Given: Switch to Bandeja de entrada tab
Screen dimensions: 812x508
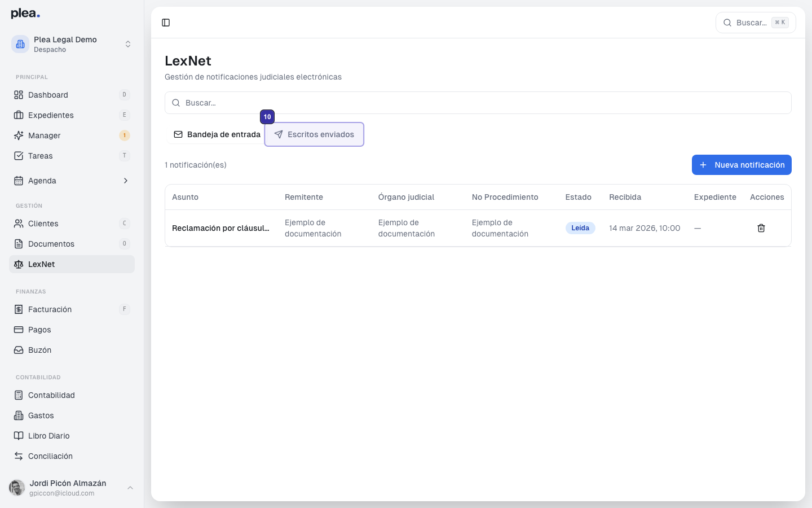Looking at the screenshot, I should click(x=217, y=134).
